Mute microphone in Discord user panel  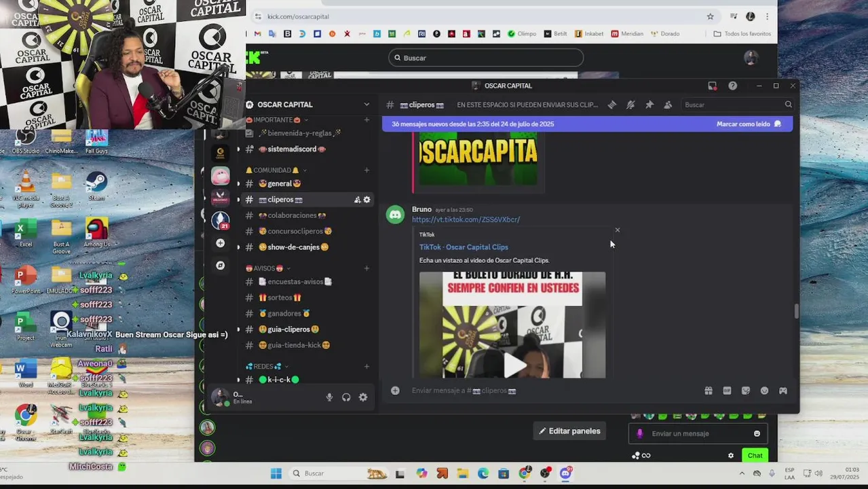tap(329, 397)
